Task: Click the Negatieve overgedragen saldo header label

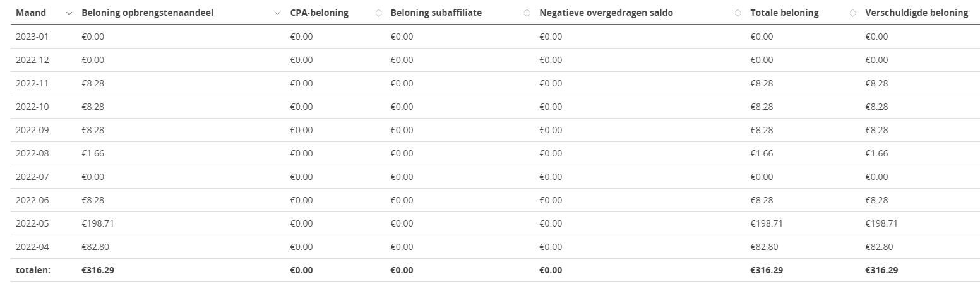Action: 606,13
